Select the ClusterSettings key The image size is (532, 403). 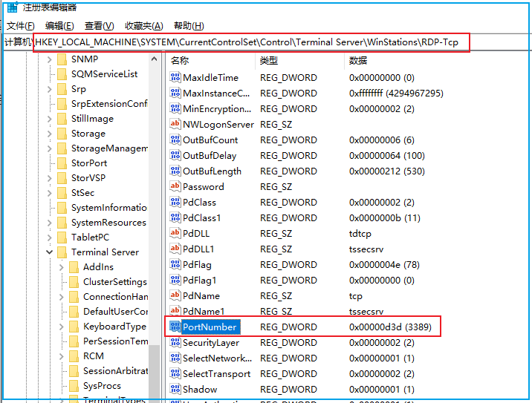tap(114, 282)
